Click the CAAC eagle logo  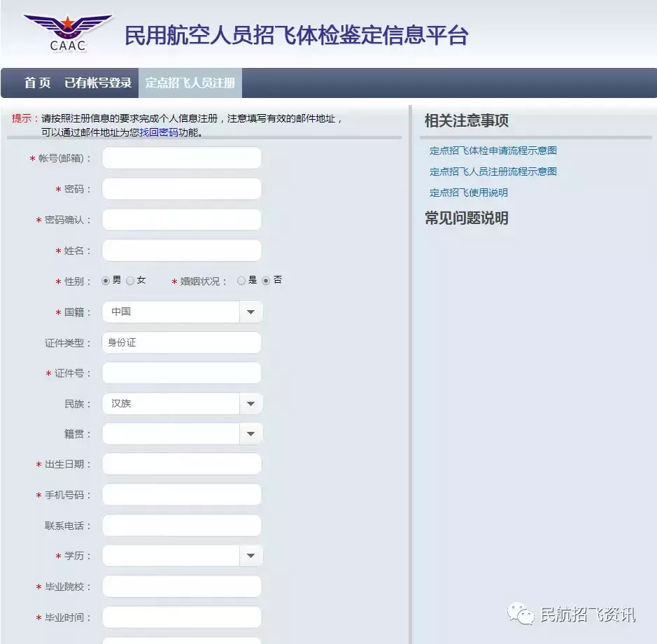pos(68,27)
